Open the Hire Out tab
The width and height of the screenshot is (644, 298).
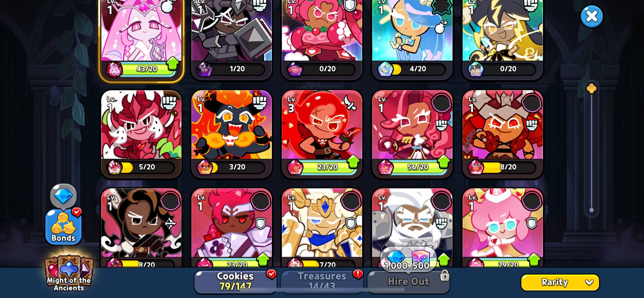coord(408,281)
